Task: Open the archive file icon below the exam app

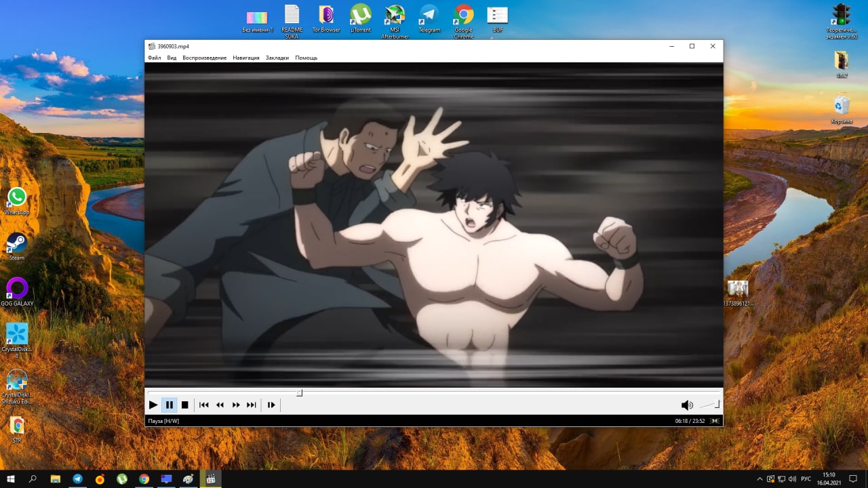Action: point(842,64)
